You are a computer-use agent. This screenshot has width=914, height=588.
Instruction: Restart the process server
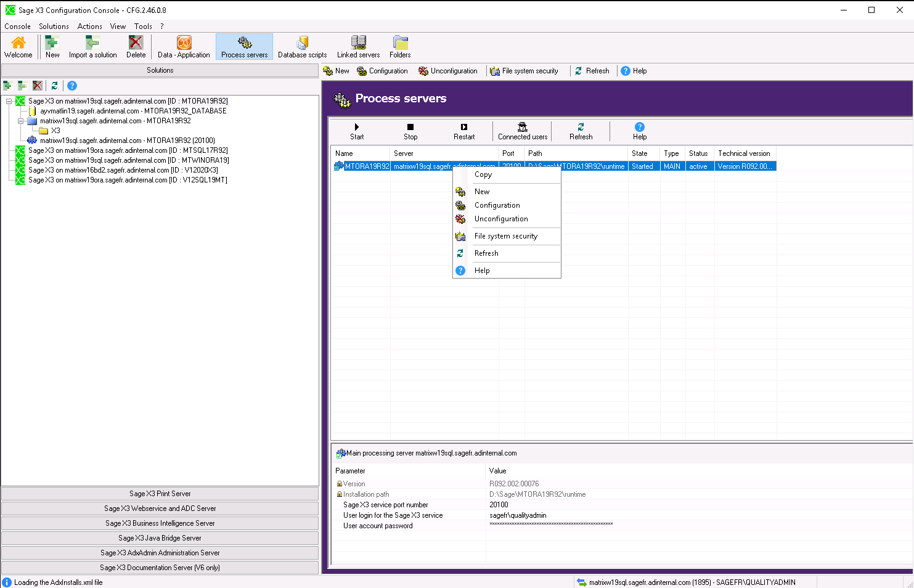click(464, 131)
